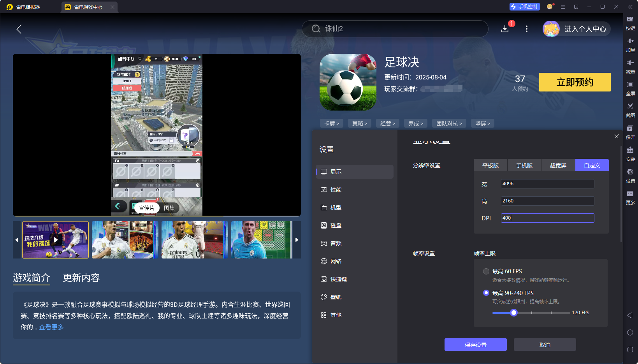Click the DPI input field

(547, 218)
